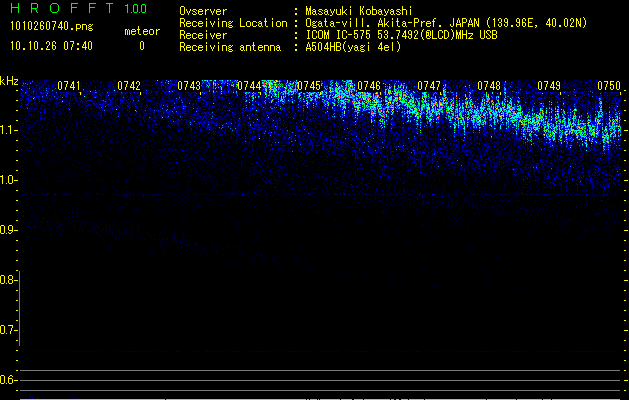Screen dimensions: 629x400
Task: Click the 0747 time marker
Action: (x=429, y=86)
